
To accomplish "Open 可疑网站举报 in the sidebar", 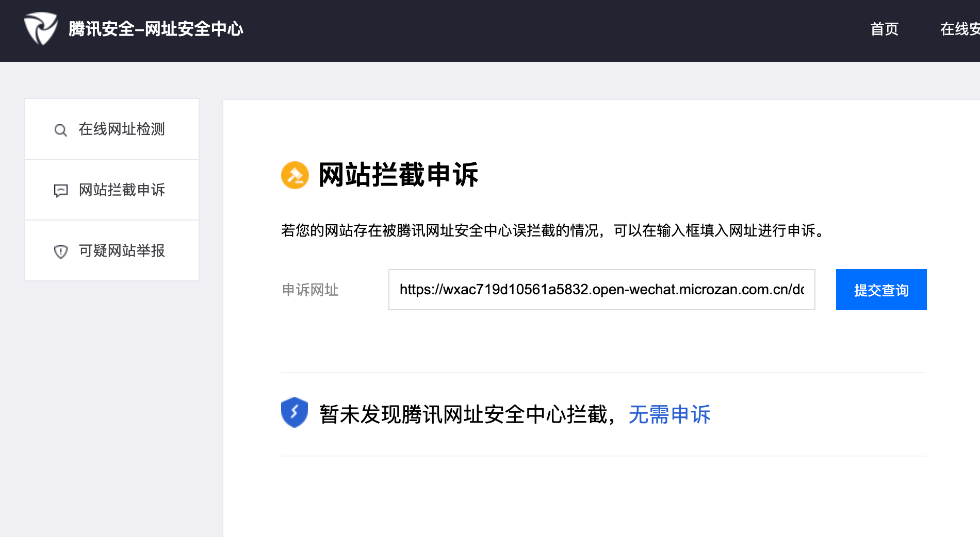I will point(112,251).
